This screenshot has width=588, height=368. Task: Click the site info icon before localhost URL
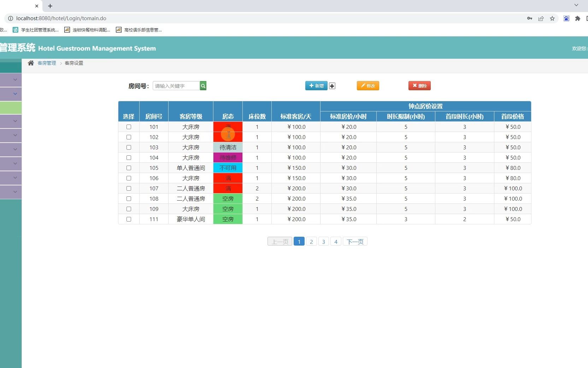coord(11,18)
